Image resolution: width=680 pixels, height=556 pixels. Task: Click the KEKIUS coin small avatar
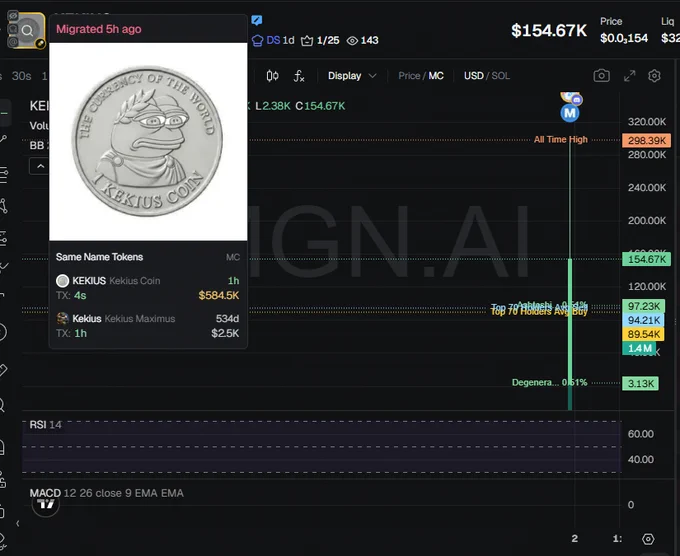pos(62,281)
